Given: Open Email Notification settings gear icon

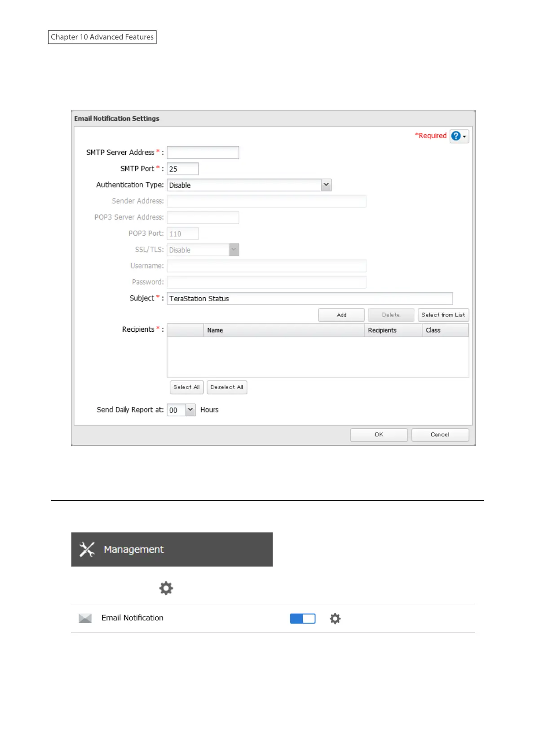Looking at the screenshot, I should 335,619.
